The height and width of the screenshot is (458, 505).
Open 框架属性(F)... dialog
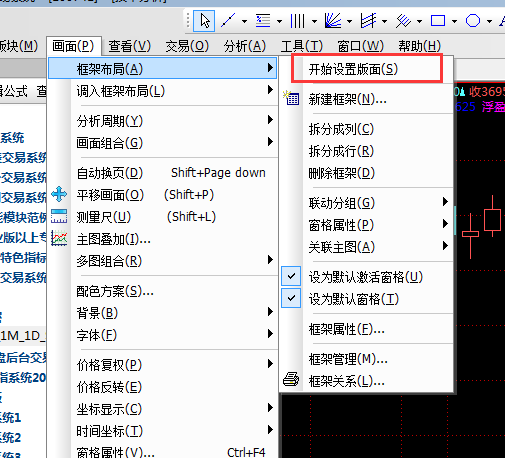367,329
